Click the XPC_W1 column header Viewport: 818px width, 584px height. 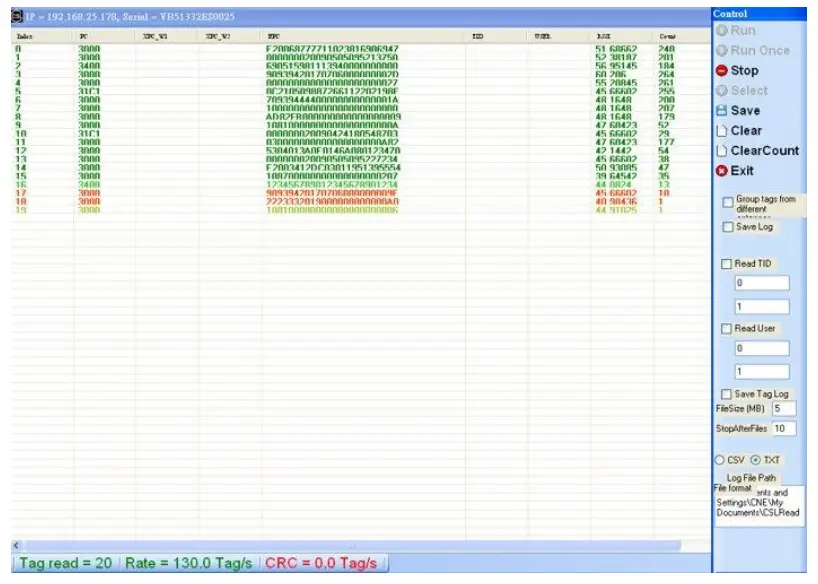(166, 37)
